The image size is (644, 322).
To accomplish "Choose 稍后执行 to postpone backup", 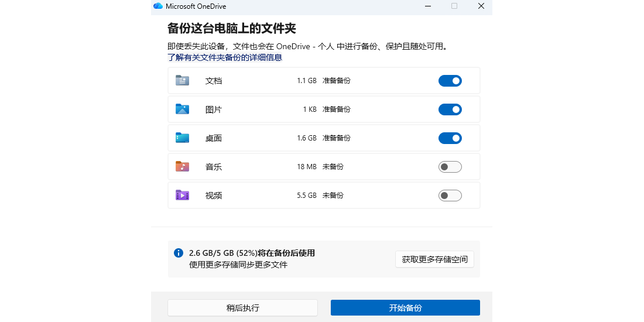I will (243, 308).
